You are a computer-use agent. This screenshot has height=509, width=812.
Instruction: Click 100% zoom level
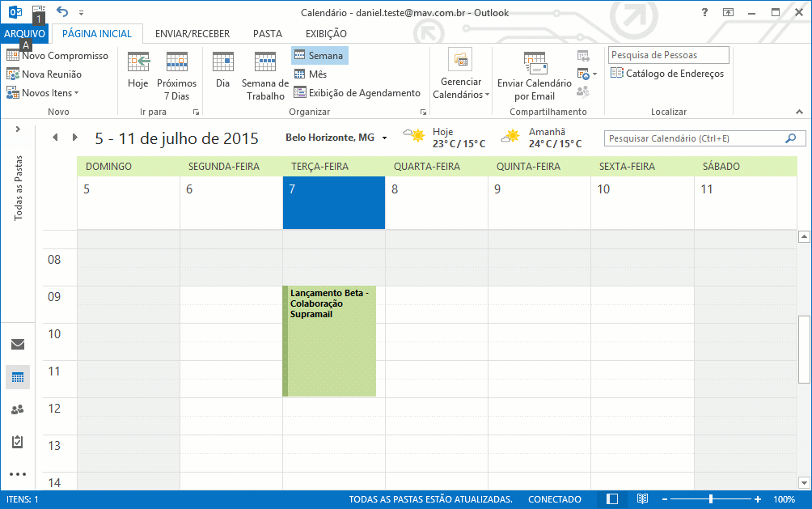click(x=784, y=499)
